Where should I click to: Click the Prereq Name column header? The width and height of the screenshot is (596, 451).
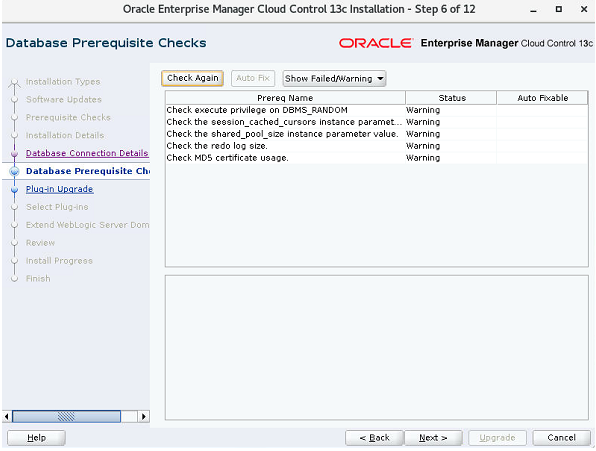[x=285, y=98]
